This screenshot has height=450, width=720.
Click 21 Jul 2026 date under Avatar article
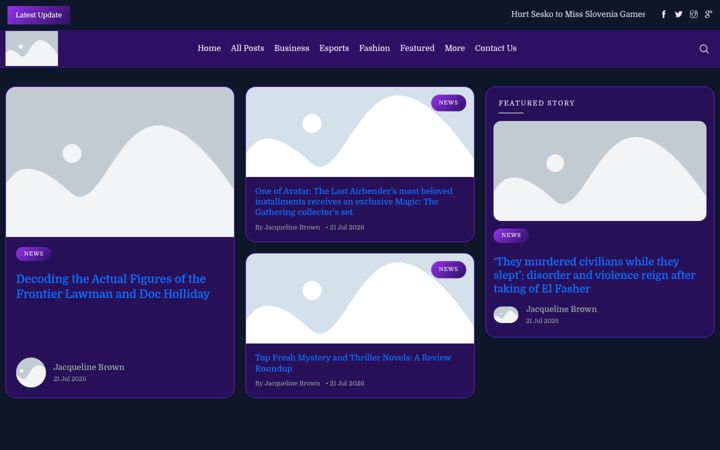coord(347,227)
